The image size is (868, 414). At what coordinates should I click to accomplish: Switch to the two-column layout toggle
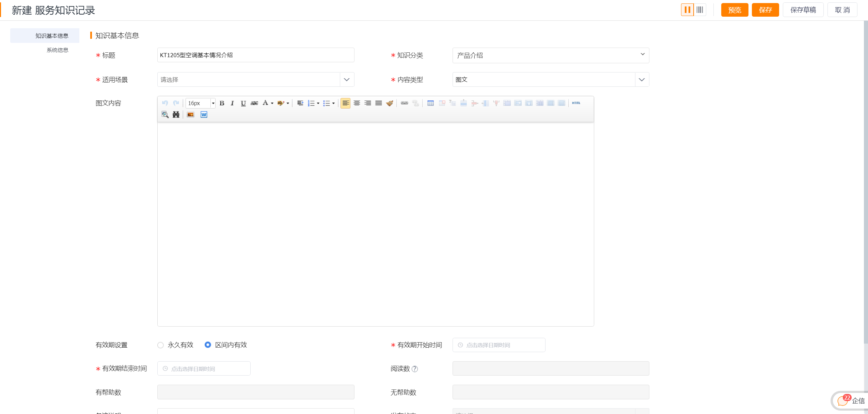pos(687,10)
